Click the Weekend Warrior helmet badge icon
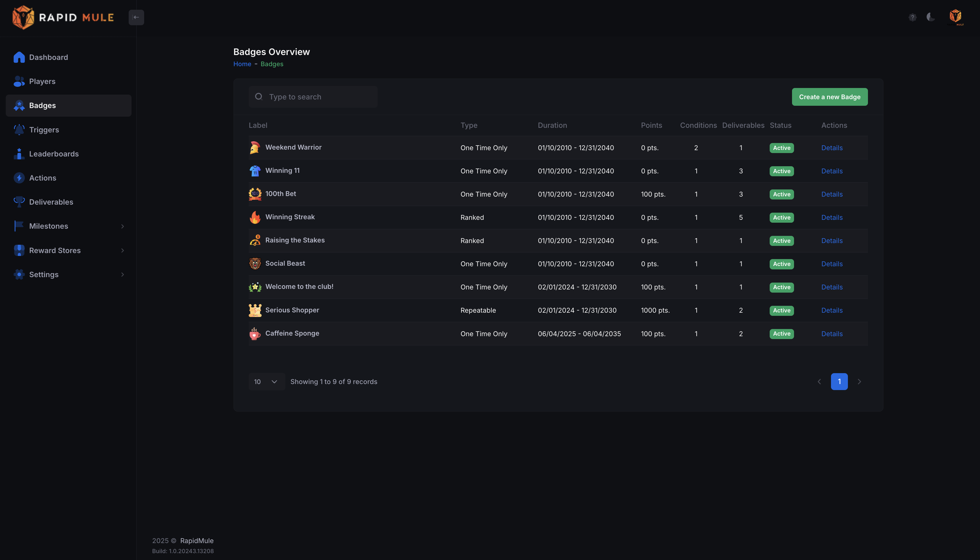 [x=255, y=148]
